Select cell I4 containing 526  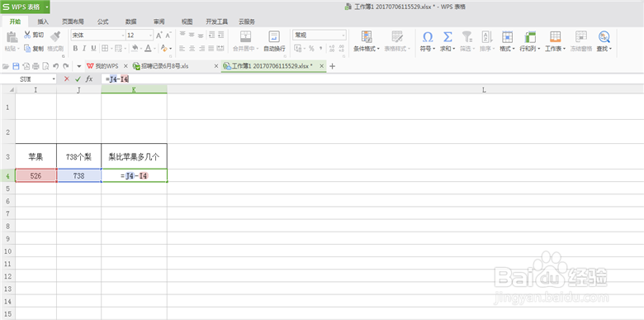[x=36, y=175]
